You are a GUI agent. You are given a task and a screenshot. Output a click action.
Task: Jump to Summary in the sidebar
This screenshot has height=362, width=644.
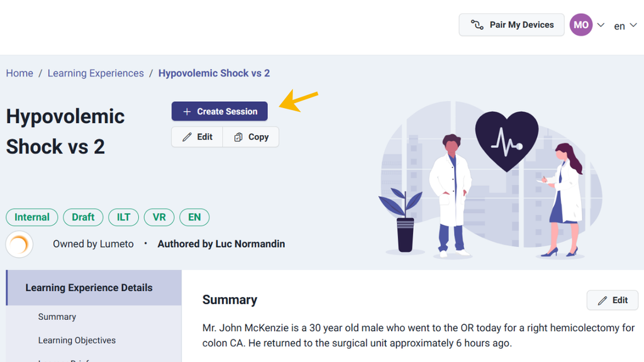(57, 317)
